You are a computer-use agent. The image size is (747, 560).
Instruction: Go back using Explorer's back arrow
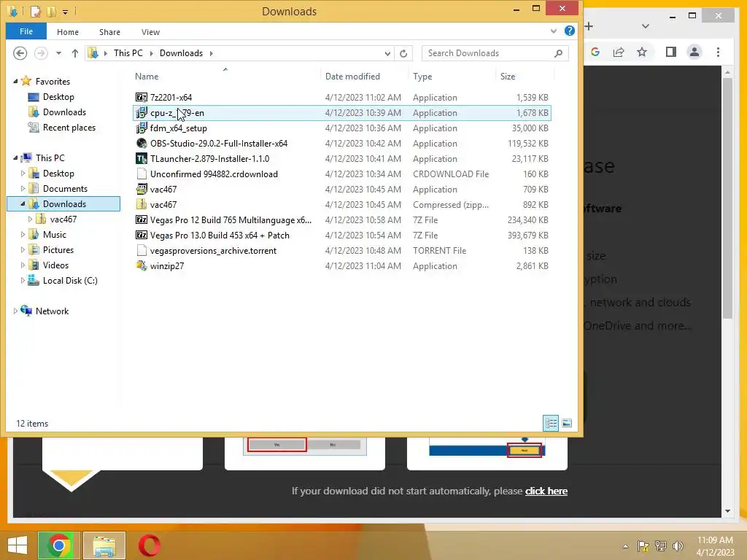[x=20, y=52]
